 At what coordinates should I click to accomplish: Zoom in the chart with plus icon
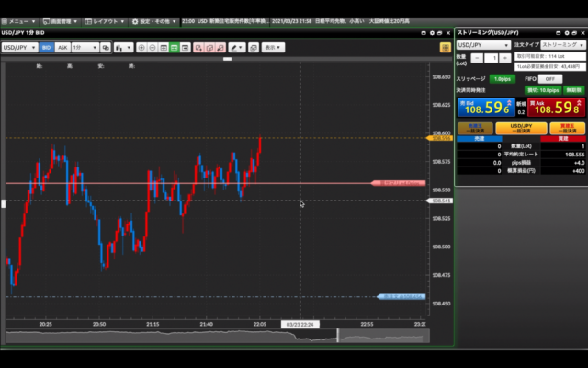pyautogui.click(x=141, y=48)
